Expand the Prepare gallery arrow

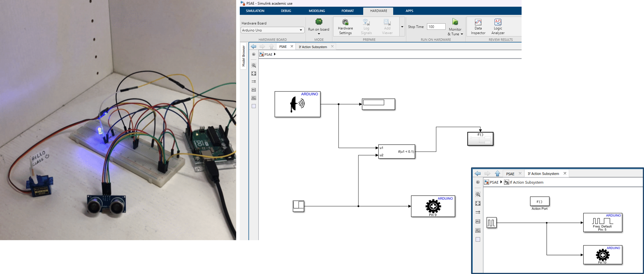point(402,27)
